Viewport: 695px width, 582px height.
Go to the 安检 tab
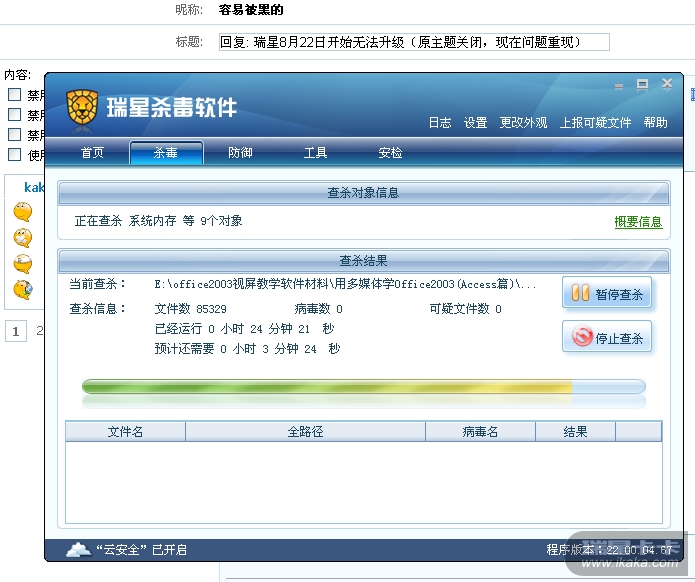[390, 153]
